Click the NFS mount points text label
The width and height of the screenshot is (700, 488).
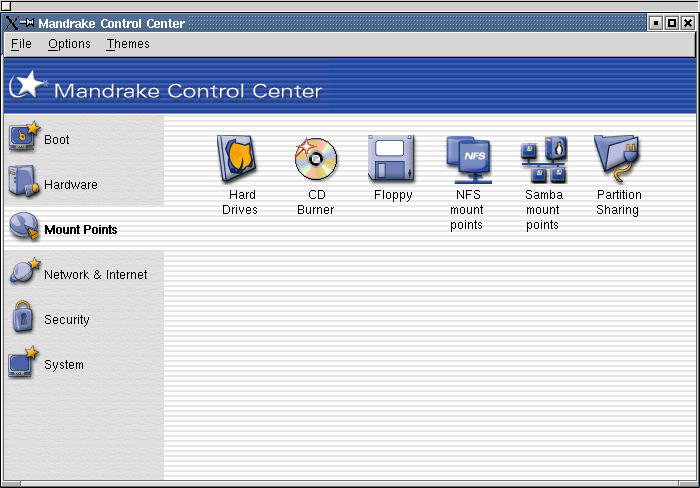(467, 210)
